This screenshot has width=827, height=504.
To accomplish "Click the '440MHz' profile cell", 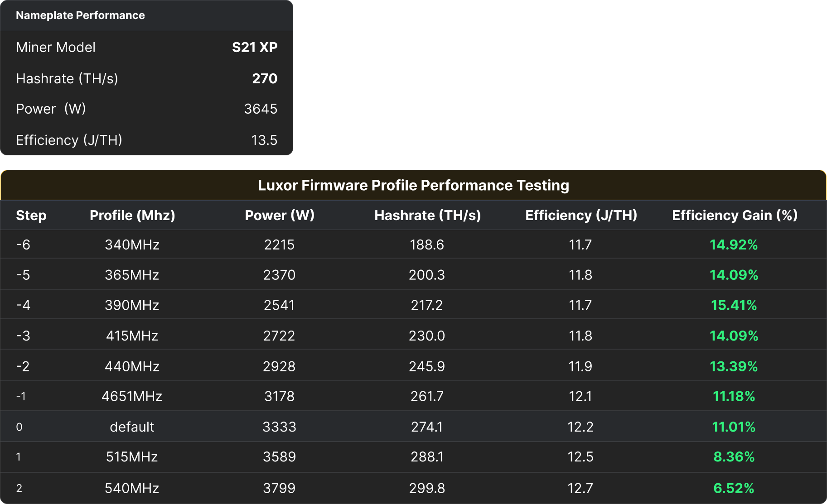I will click(132, 366).
